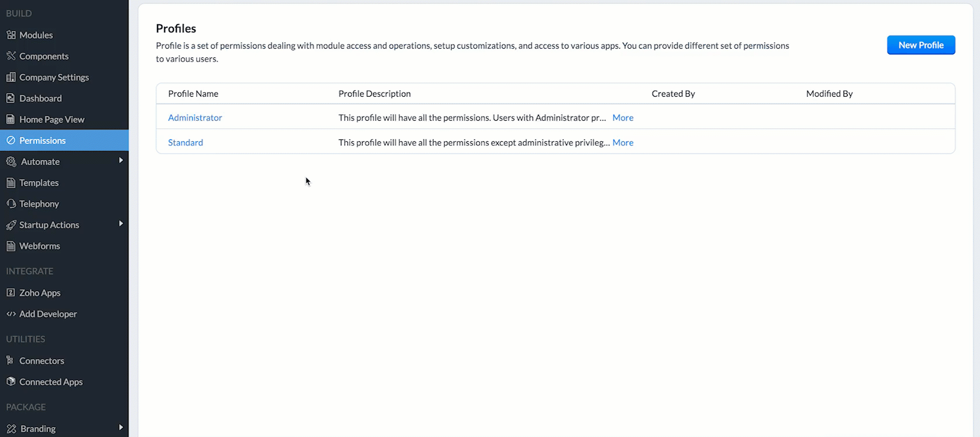Expand the Startup Actions submenu arrow
Viewport: 980px width, 437px height.
pos(121,224)
